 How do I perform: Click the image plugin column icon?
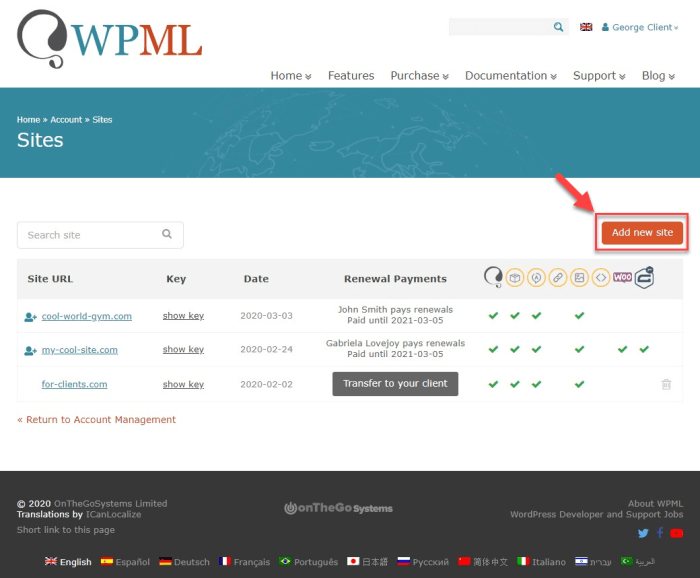(x=579, y=278)
